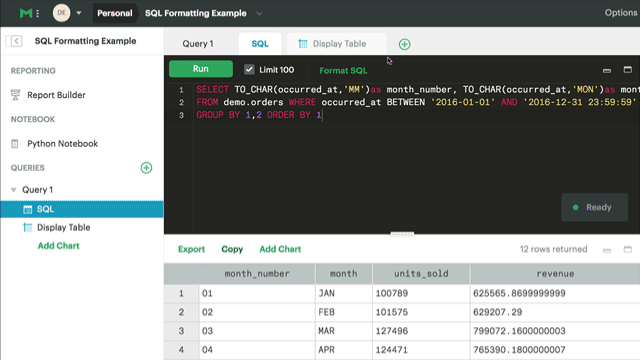Click the revenue column header
Viewport: 640px width, 360px height.
pos(555,273)
